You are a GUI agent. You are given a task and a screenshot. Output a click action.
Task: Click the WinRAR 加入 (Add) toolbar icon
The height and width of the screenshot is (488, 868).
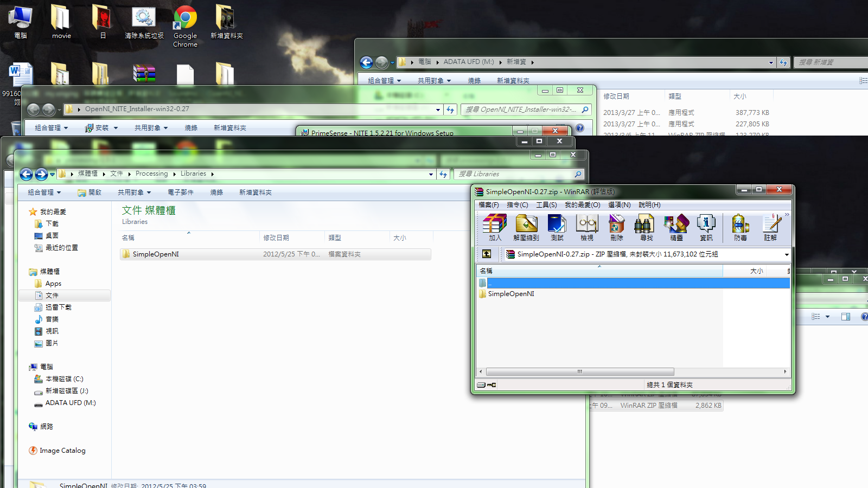click(495, 227)
